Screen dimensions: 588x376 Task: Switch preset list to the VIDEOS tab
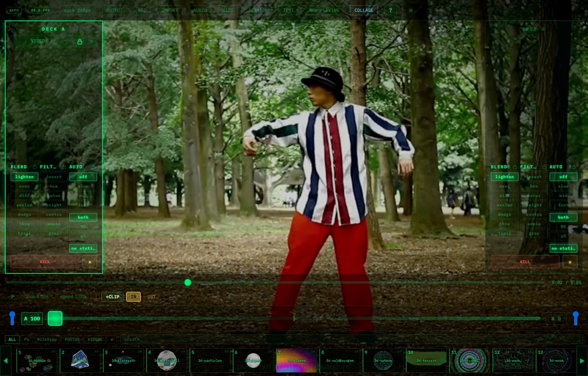[x=95, y=339]
